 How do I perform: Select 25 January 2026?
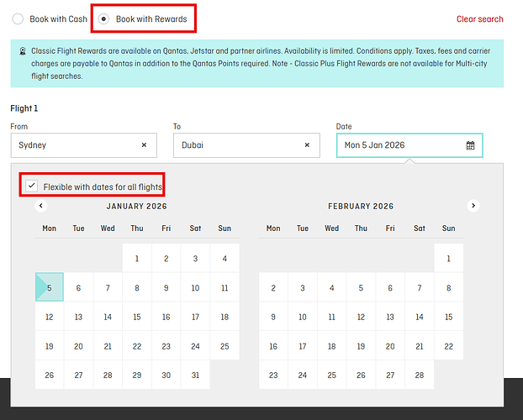pos(225,346)
